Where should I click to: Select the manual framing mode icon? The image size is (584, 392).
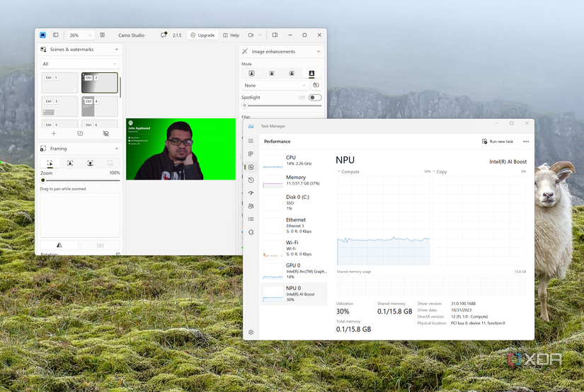pos(50,163)
